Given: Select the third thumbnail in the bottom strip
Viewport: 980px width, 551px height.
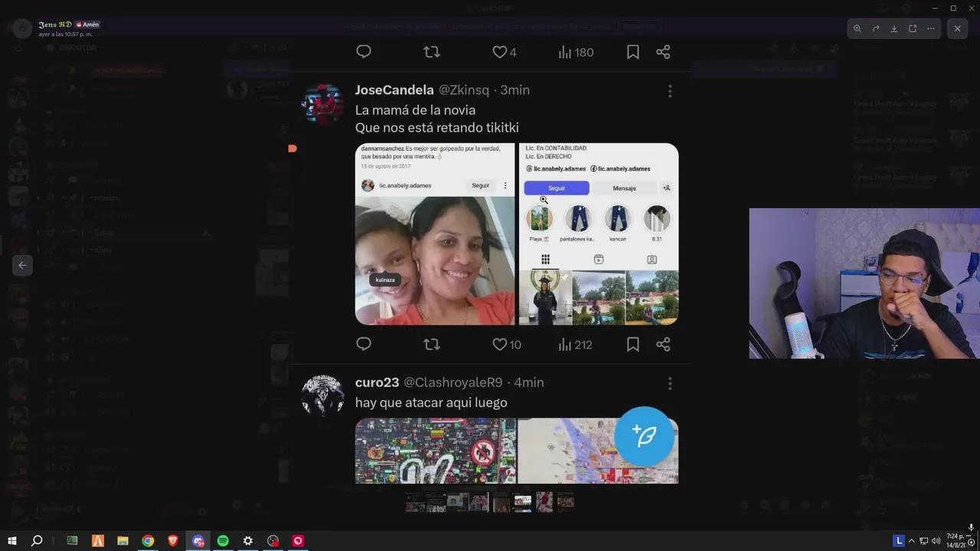Looking at the screenshot, I should 458,502.
